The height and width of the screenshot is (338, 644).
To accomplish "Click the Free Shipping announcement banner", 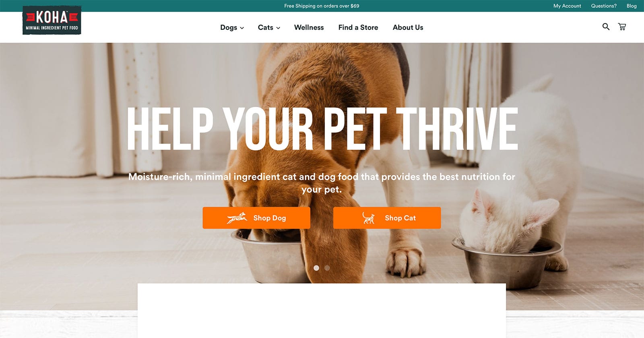I will [x=322, y=6].
